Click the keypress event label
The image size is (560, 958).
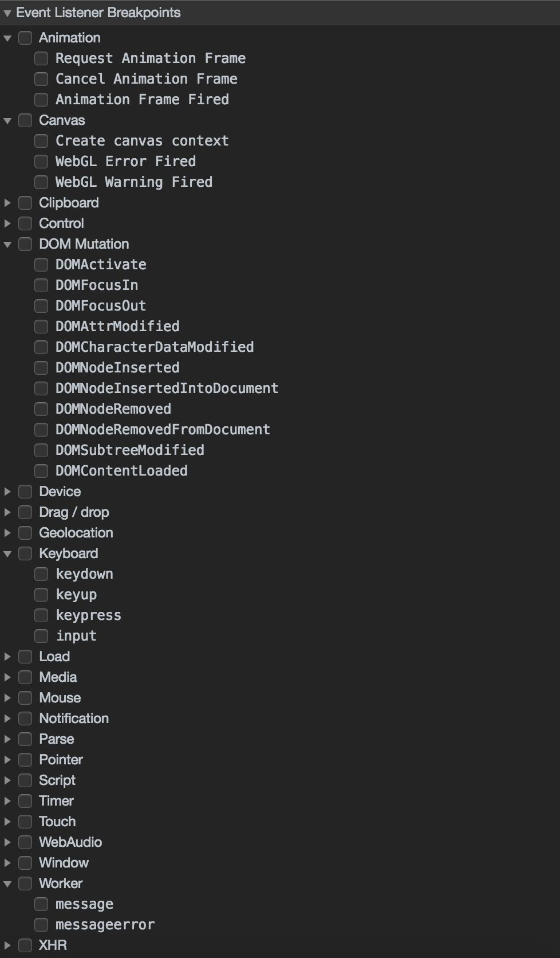[89, 615]
